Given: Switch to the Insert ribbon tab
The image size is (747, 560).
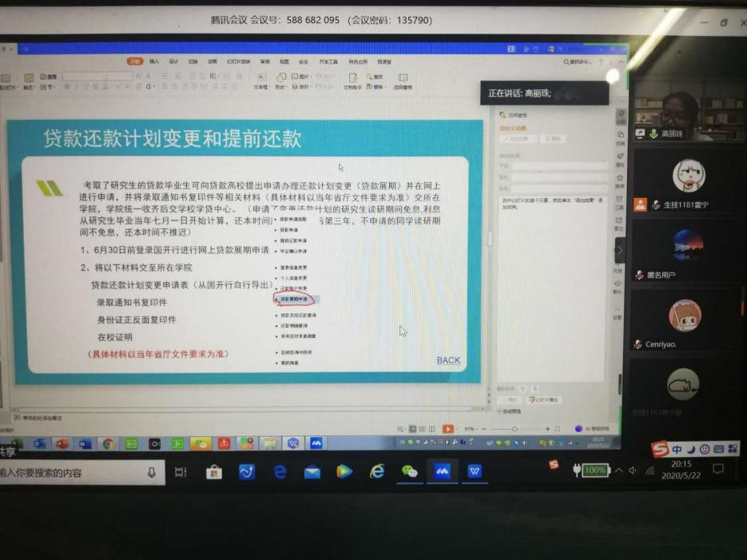Looking at the screenshot, I should pyautogui.click(x=154, y=61).
